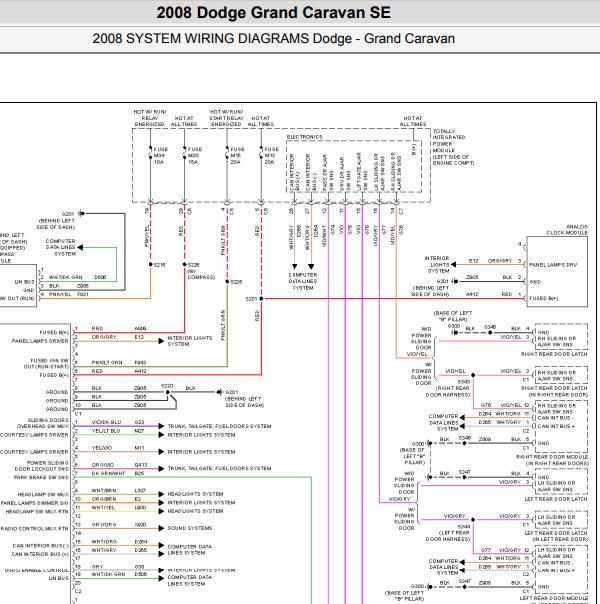The height and width of the screenshot is (604, 600).
Task: Select '(IN LEFT REAR DOOR)' note under latch
Action: 560,539
